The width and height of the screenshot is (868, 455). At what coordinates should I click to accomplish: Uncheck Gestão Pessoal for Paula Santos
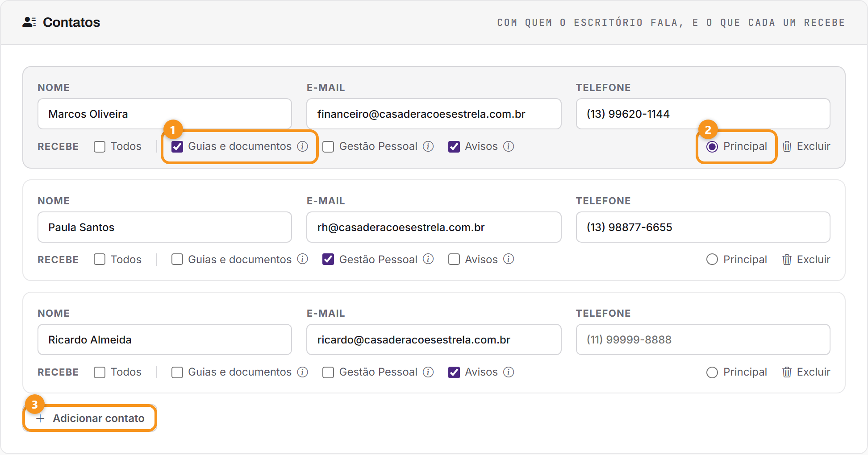[x=328, y=259]
